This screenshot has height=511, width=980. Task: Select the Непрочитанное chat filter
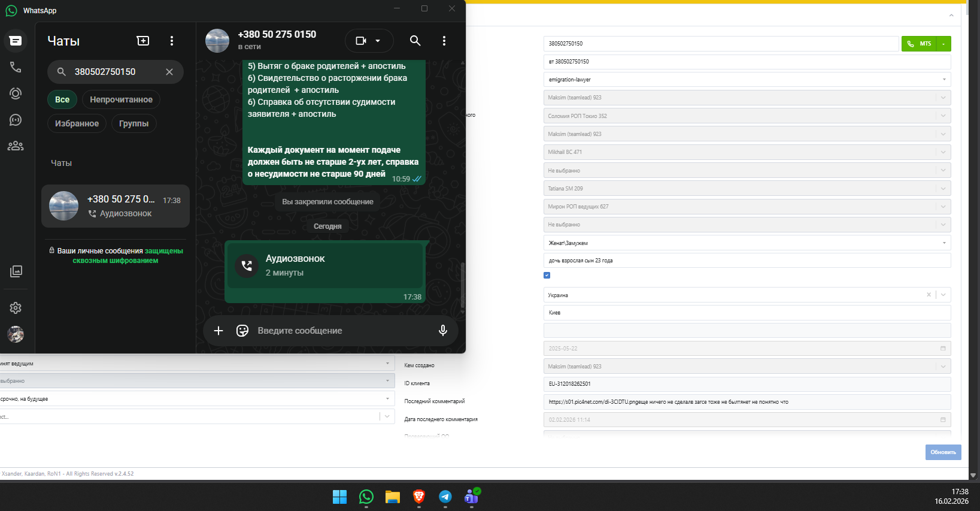(121, 99)
